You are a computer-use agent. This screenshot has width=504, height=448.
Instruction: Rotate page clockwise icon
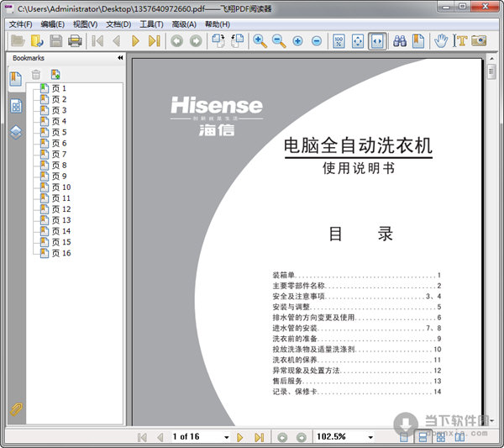218,41
